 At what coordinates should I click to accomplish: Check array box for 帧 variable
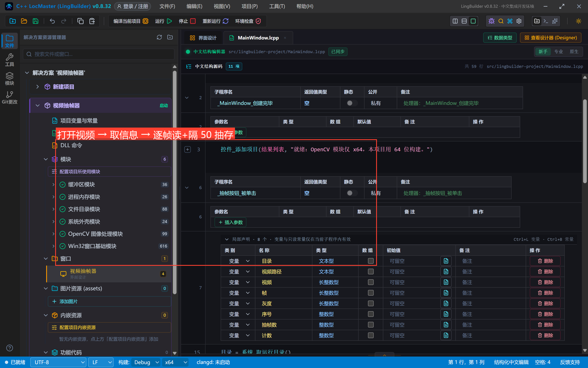coord(371,293)
